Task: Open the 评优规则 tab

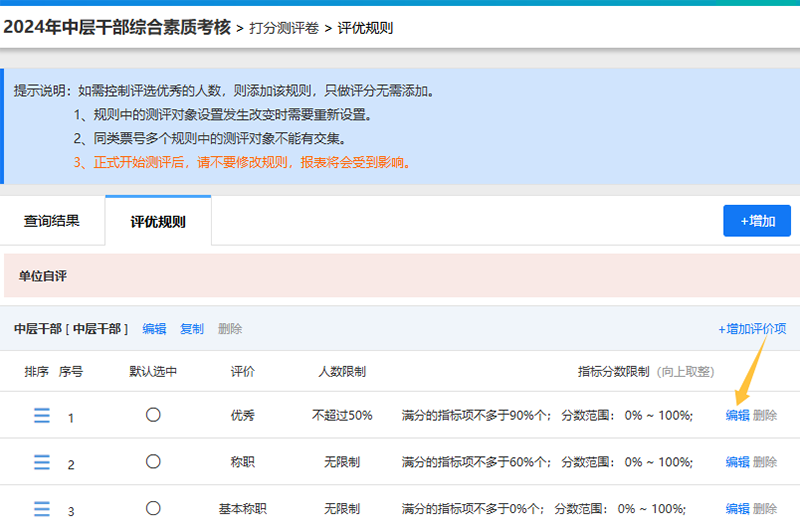Action: coord(158,221)
